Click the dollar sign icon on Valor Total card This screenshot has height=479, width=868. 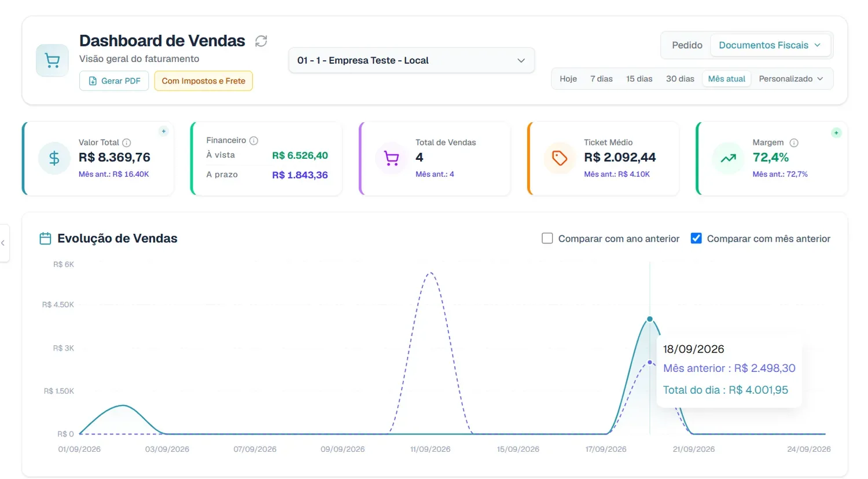click(54, 158)
